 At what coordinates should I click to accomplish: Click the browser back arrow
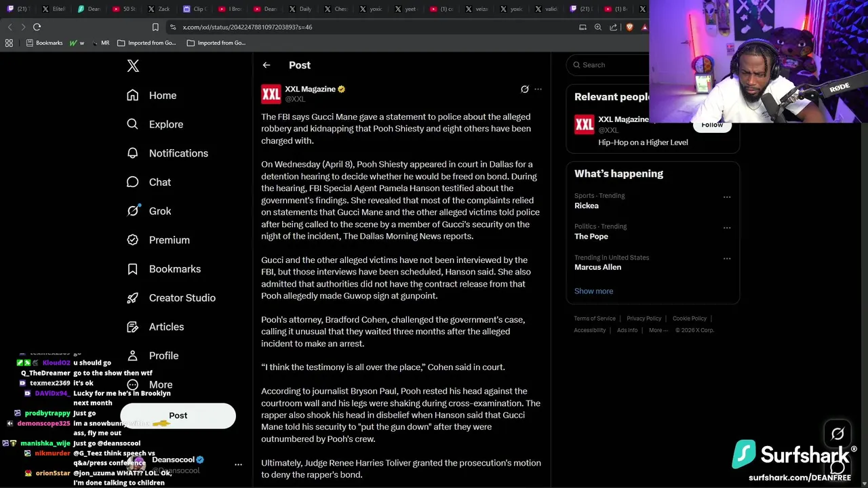coord(9,27)
